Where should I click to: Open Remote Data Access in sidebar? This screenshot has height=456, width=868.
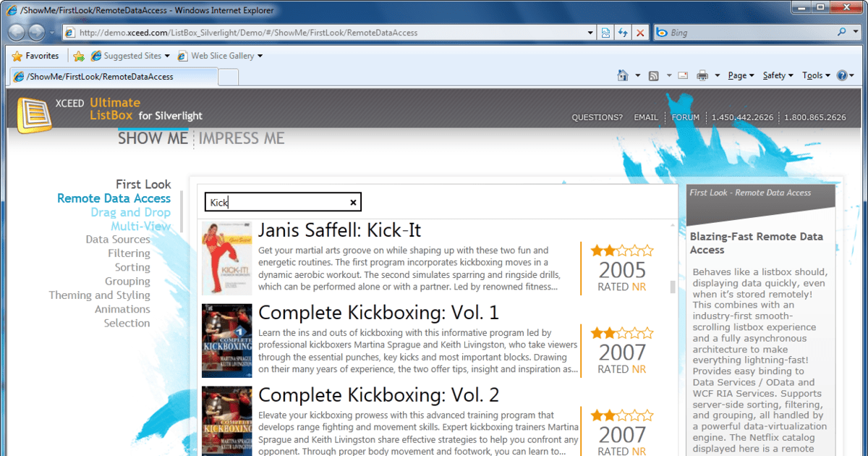point(114,198)
